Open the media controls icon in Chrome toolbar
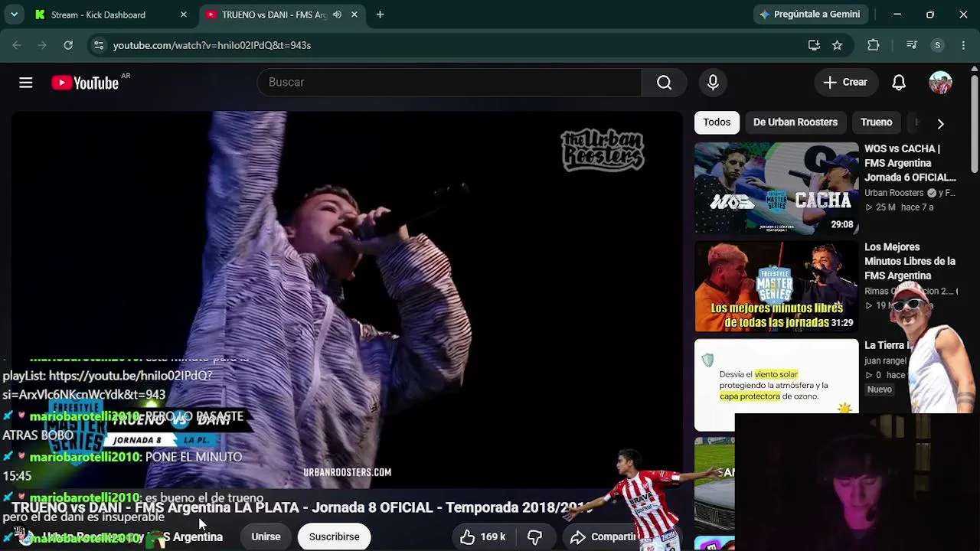Screen dimensions: 980x551 tap(911, 45)
